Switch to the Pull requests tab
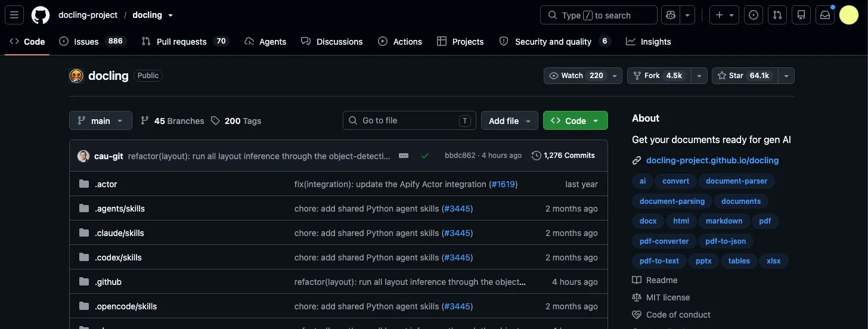The width and height of the screenshot is (868, 329). (185, 42)
